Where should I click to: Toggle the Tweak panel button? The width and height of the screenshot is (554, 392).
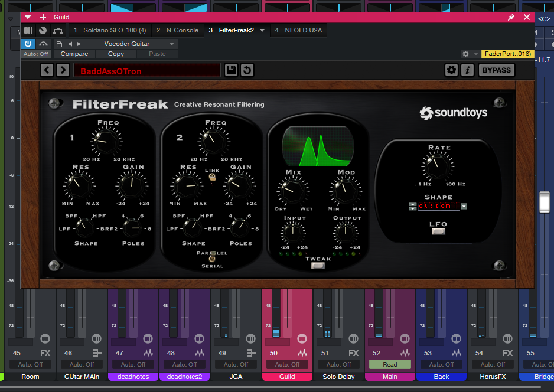(318, 266)
